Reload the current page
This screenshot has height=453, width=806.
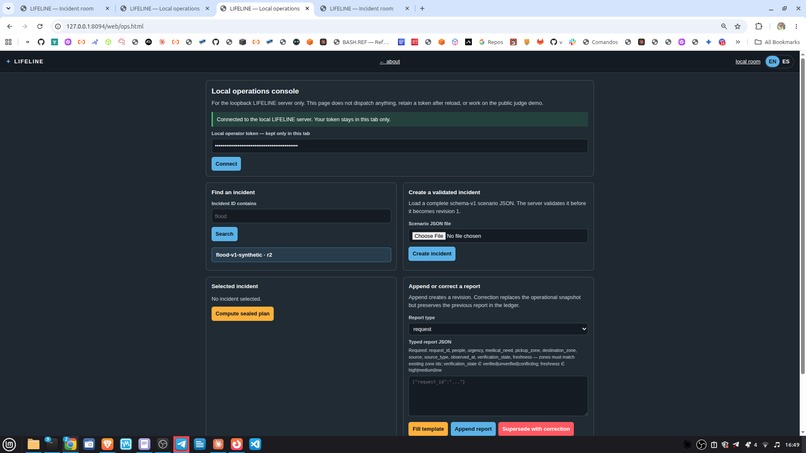[40, 26]
